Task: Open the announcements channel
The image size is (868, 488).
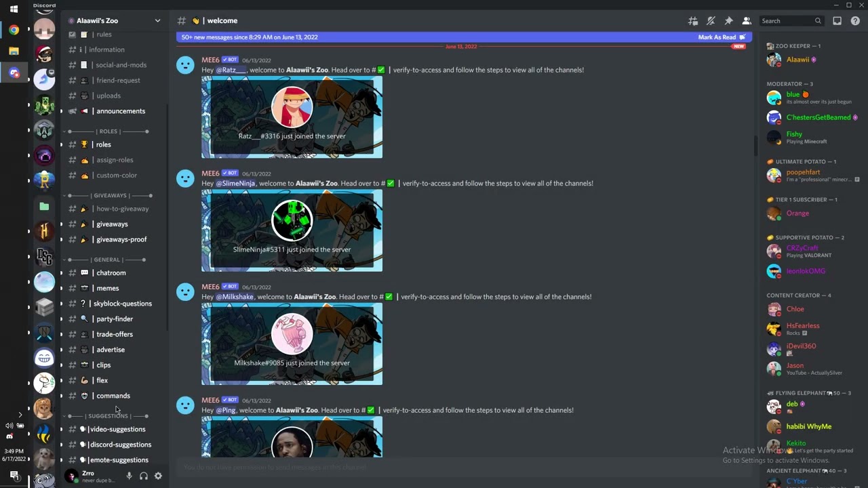Action: click(113, 111)
